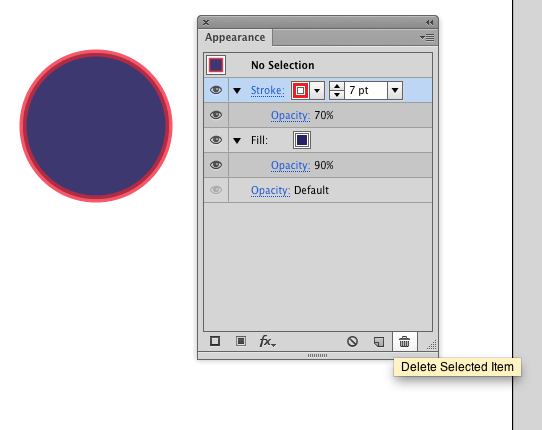Click the Delete Selected Item trash icon
The height and width of the screenshot is (430, 542).
point(404,342)
